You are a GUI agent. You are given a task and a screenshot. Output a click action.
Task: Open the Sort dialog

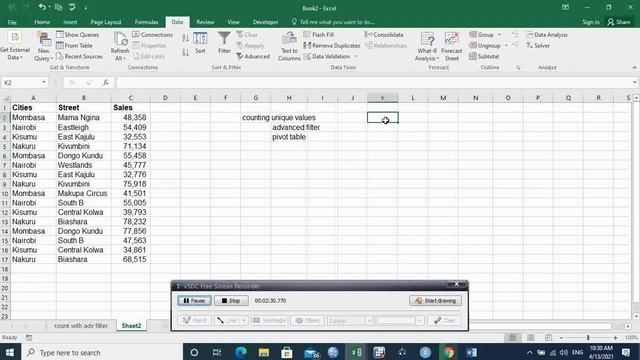click(x=200, y=43)
